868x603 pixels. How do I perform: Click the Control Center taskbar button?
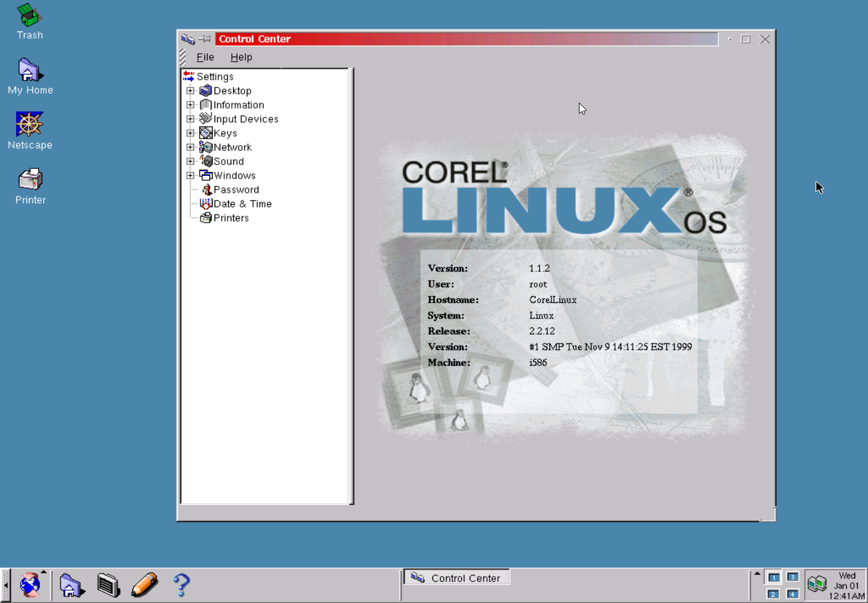pos(456,577)
